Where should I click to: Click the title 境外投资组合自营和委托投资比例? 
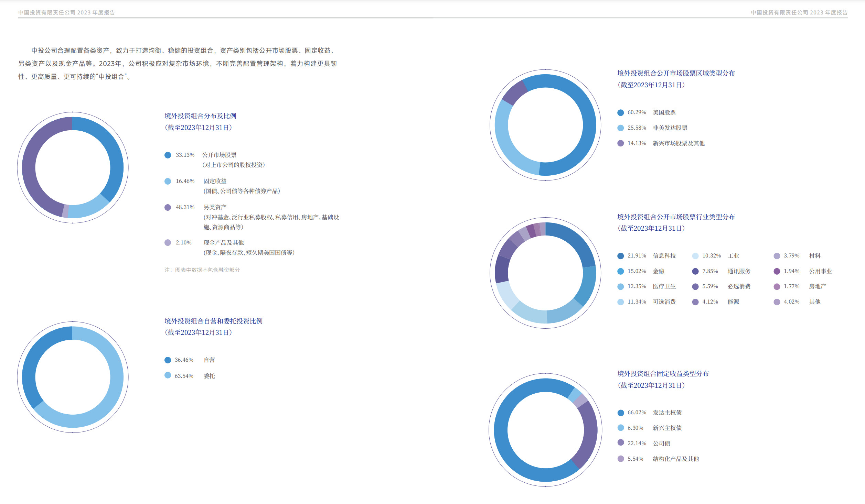pyautogui.click(x=213, y=321)
